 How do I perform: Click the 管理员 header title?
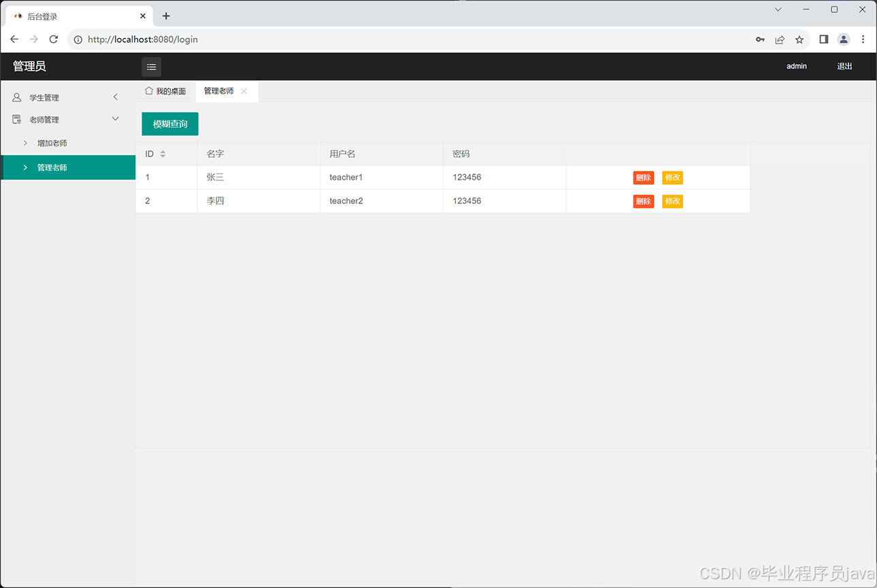tap(29, 66)
